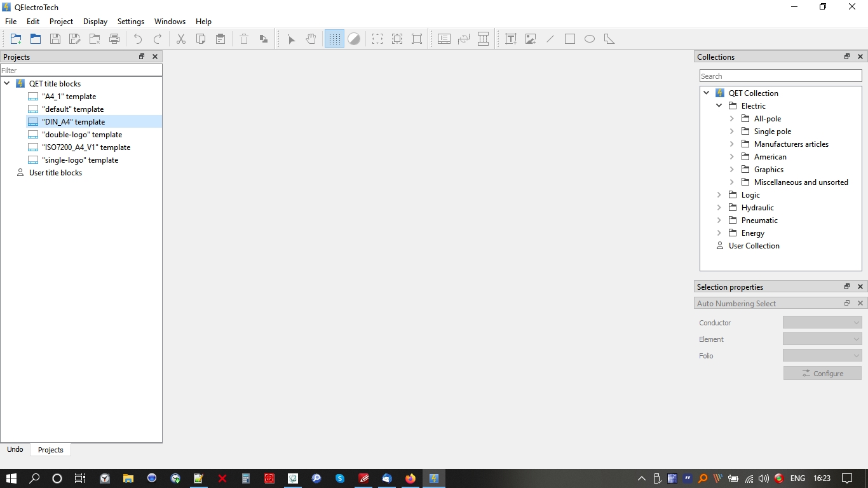Switch to the Projects tab

point(51,450)
